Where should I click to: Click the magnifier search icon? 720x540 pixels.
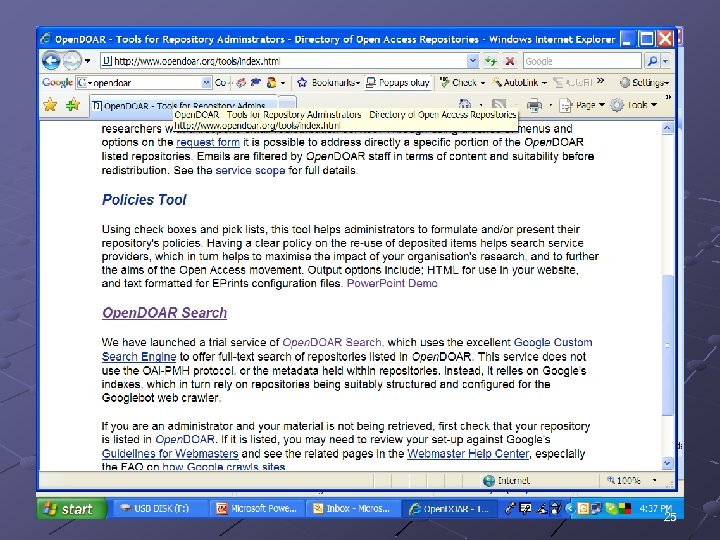pos(652,61)
